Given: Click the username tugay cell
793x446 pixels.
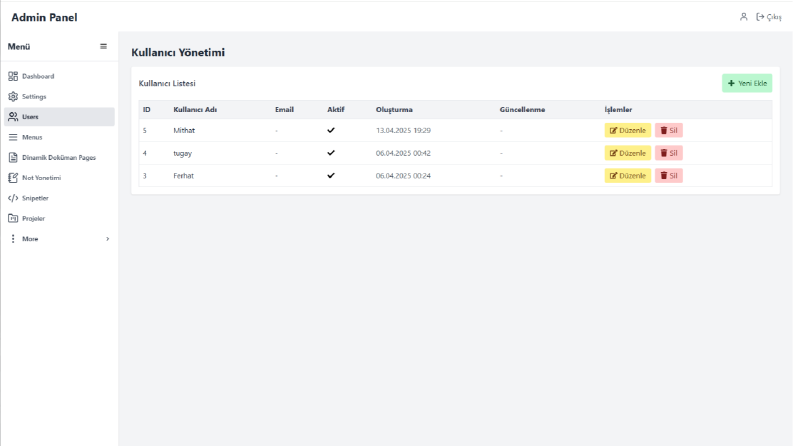Looking at the screenshot, I should (x=183, y=153).
